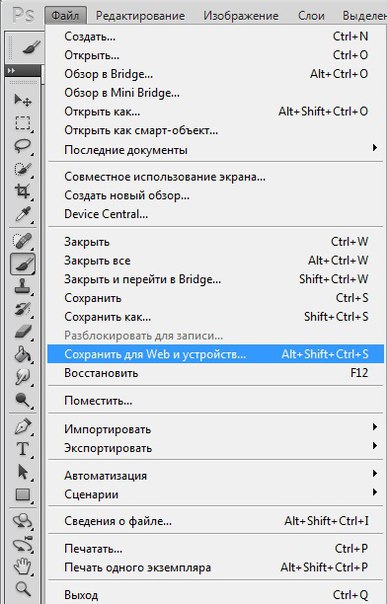
Task: Open the Изображение menu
Action: [x=241, y=16]
